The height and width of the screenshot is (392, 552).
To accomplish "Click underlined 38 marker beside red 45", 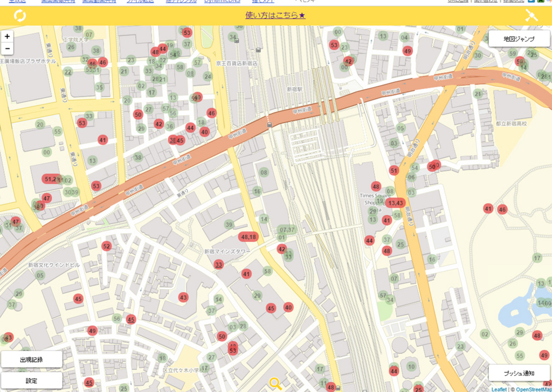I will [x=172, y=140].
